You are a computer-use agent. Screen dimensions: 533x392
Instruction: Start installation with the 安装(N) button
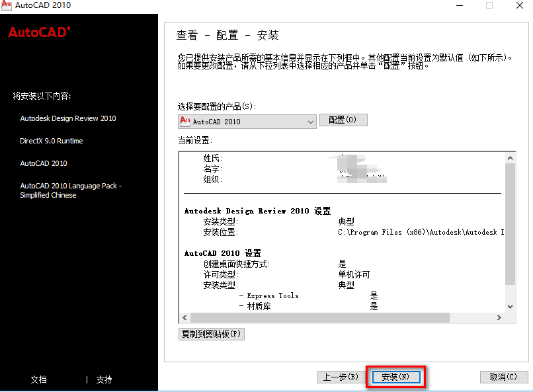coord(395,377)
